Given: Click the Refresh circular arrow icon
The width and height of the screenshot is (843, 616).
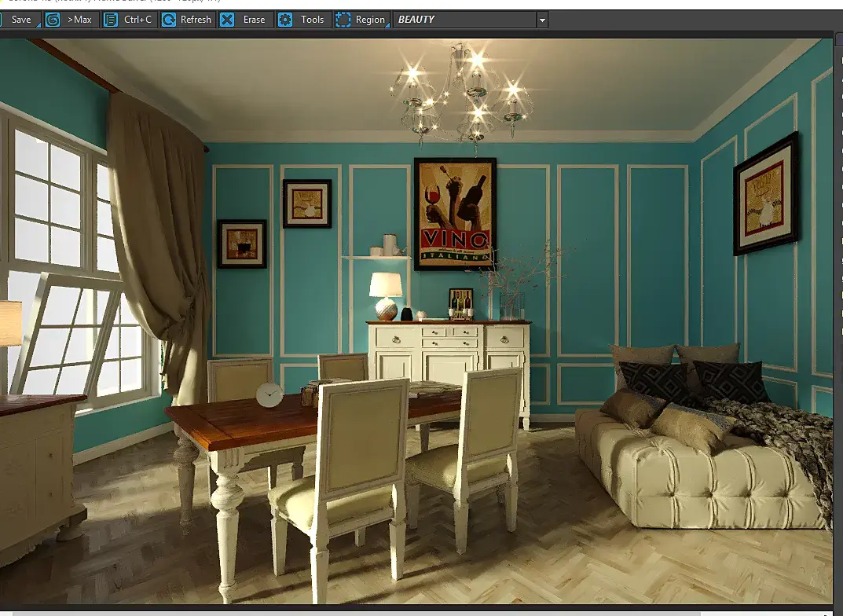Looking at the screenshot, I should tap(169, 20).
